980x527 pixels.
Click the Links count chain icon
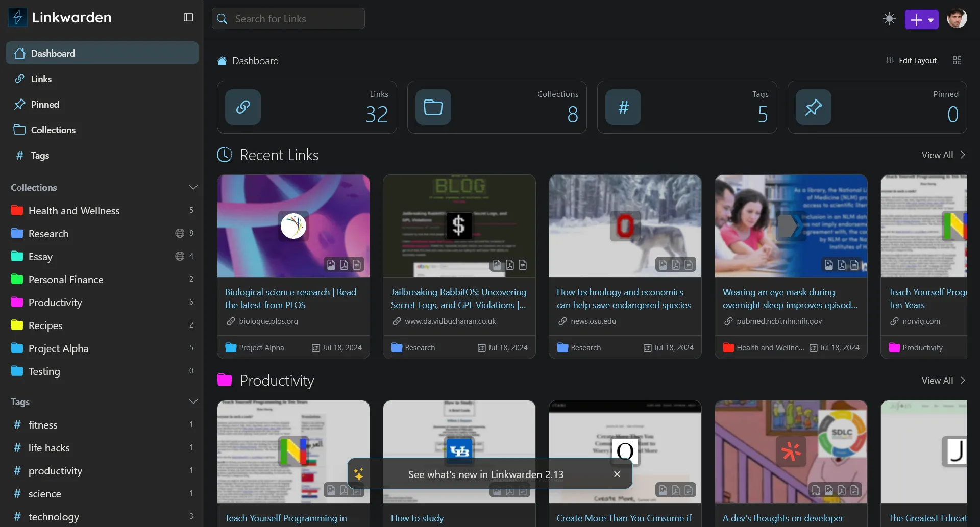(243, 107)
